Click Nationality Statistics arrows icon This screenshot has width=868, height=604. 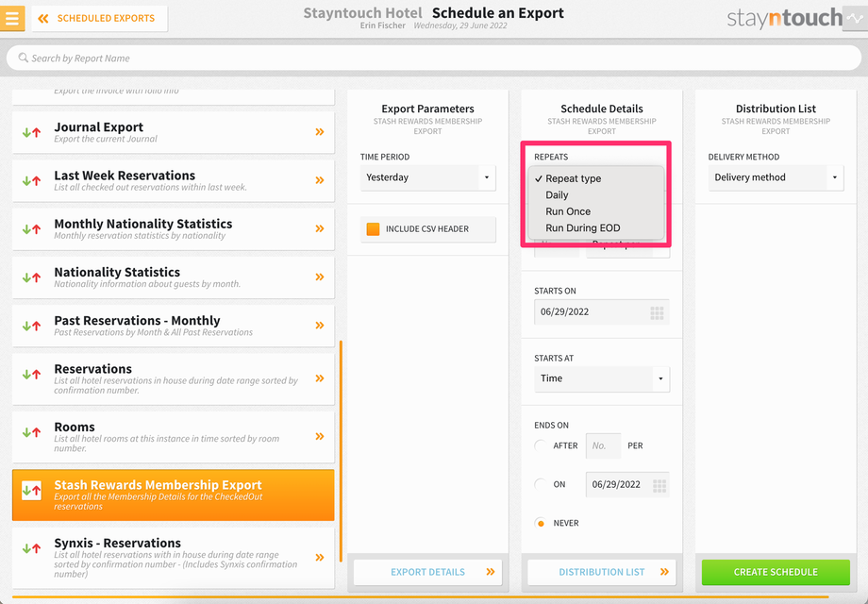[x=31, y=277]
